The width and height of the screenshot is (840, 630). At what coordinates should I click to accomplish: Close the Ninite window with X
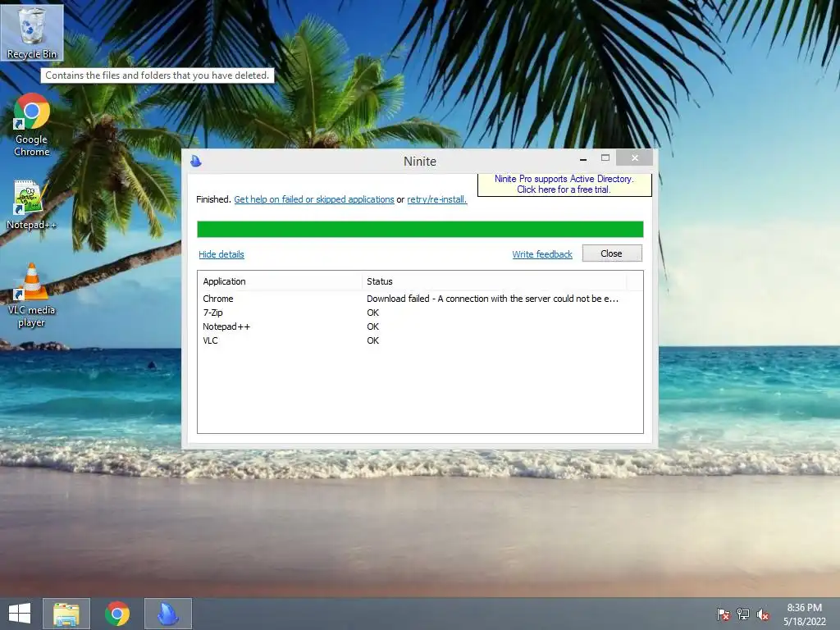(x=634, y=158)
